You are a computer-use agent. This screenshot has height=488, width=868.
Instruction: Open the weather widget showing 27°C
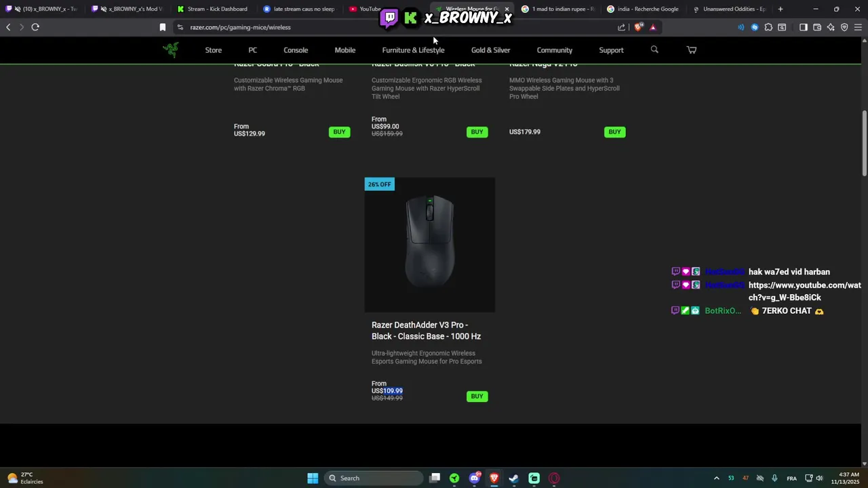tap(25, 478)
